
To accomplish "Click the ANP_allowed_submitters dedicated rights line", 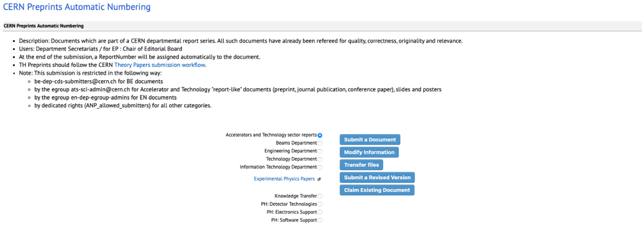I will (123, 106).
